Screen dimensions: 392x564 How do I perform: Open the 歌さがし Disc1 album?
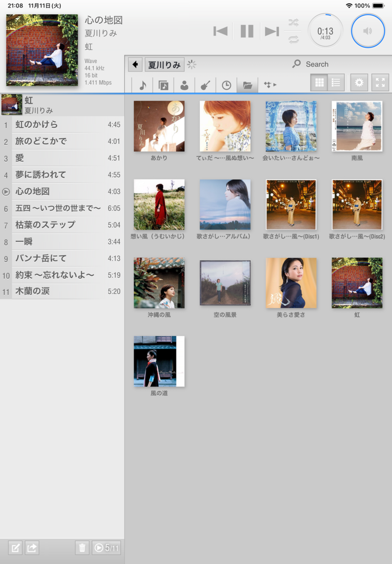coord(291,204)
